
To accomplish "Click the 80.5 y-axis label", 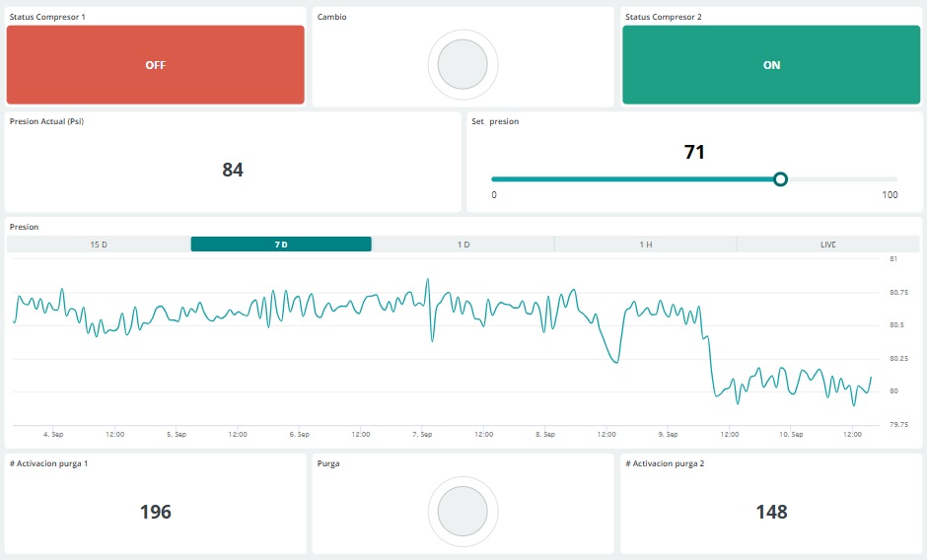I will point(898,325).
